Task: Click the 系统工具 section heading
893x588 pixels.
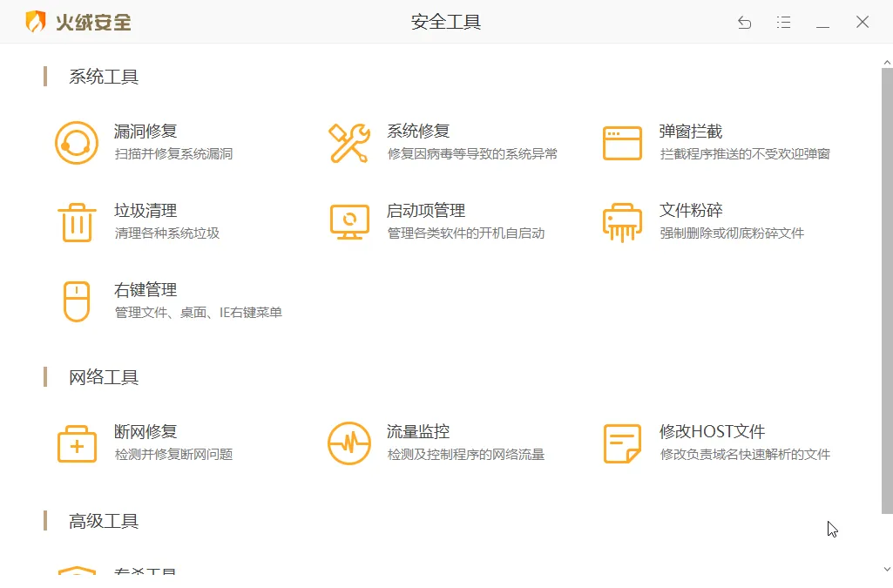Action: 104,77
